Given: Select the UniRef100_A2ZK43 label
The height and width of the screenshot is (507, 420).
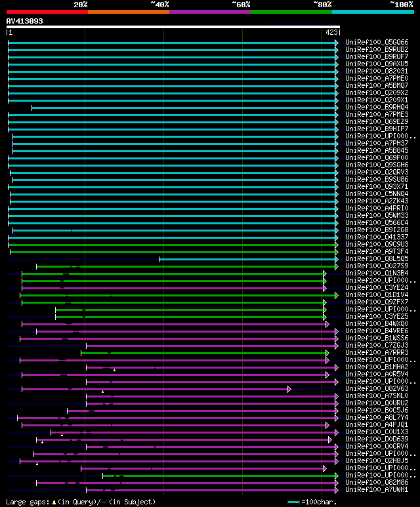Looking at the screenshot, I should [377, 201].
